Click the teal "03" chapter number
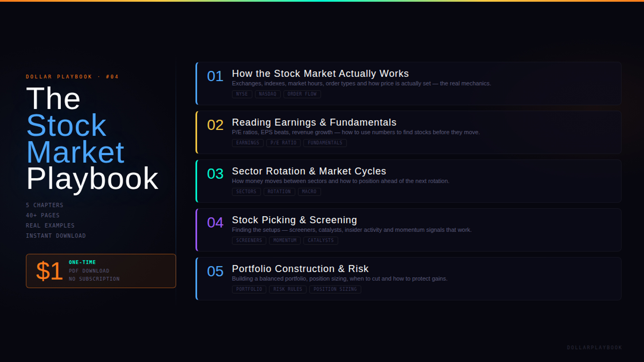 click(x=215, y=174)
